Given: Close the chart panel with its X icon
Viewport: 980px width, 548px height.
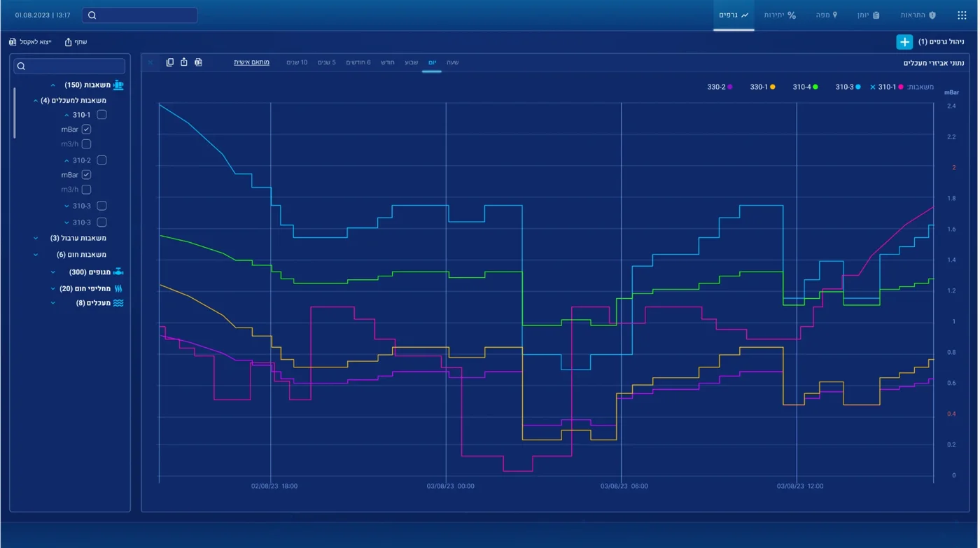Looking at the screenshot, I should click(x=150, y=62).
